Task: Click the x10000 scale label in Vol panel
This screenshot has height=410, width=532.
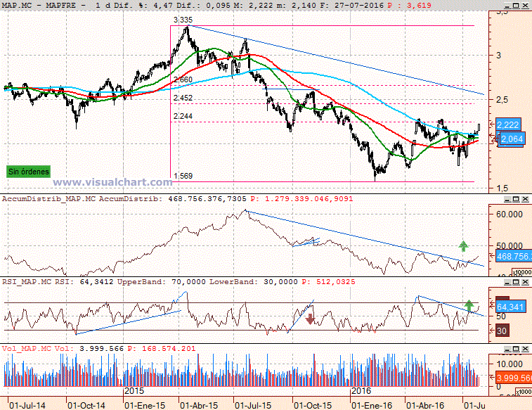Action: tap(523, 392)
